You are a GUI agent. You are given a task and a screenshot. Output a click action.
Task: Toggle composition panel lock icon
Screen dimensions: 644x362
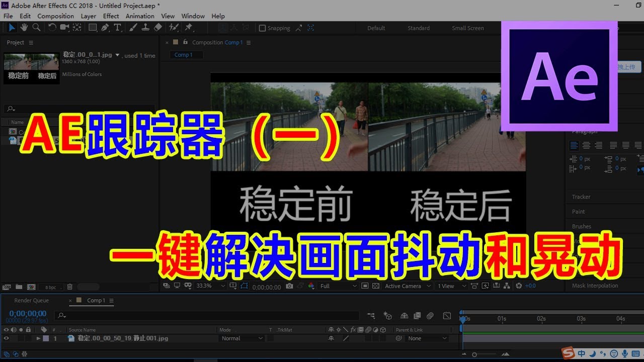click(x=186, y=42)
